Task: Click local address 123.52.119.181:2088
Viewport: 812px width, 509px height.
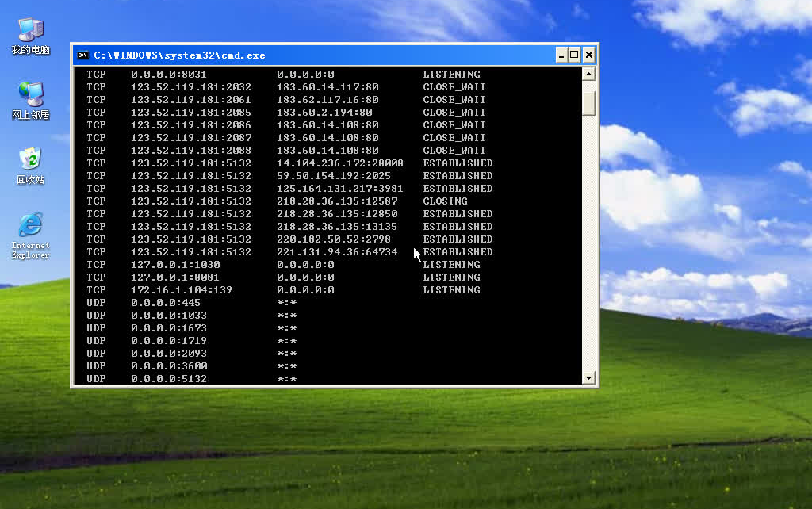Action: (191, 150)
